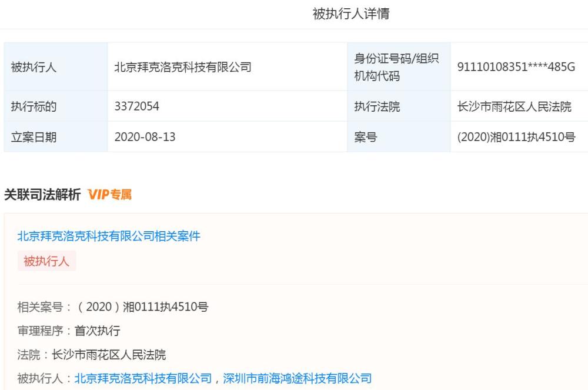Click the 立案日期 label cell
The image size is (588, 390).
[56, 137]
